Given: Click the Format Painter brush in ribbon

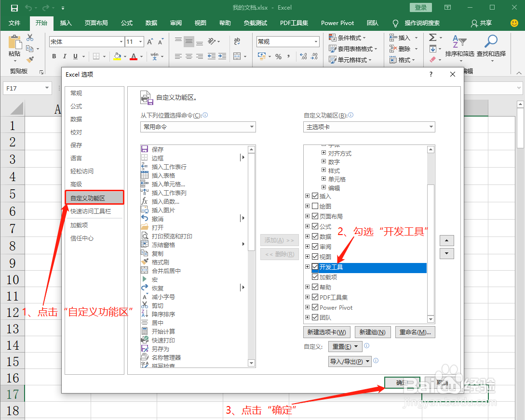Looking at the screenshot, I should 30,60.
